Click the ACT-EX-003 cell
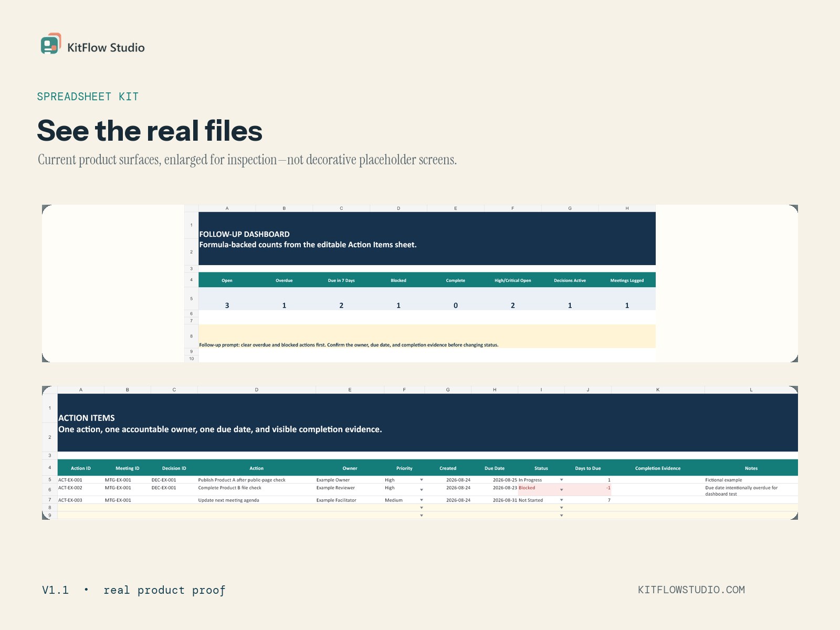 pyautogui.click(x=81, y=500)
